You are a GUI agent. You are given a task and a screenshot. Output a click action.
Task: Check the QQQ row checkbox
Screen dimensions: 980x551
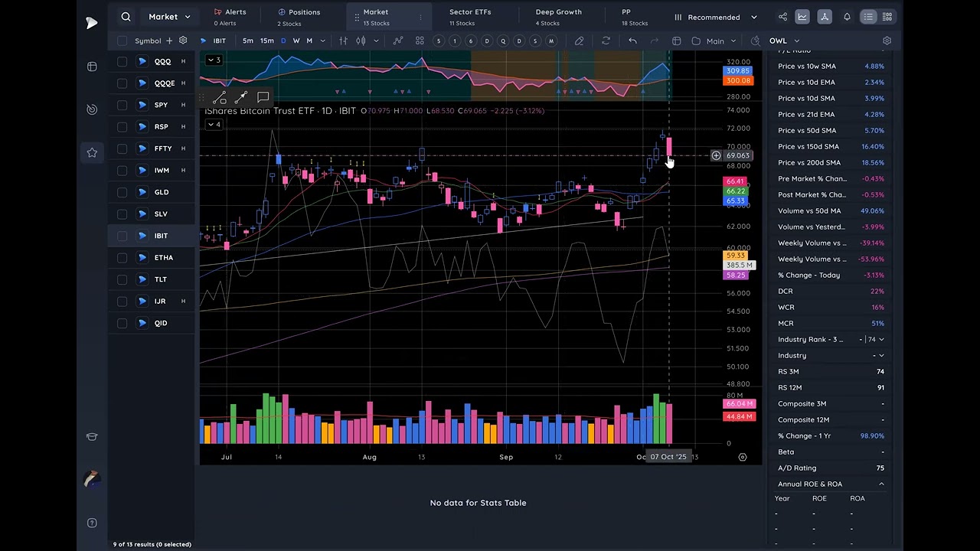(122, 61)
